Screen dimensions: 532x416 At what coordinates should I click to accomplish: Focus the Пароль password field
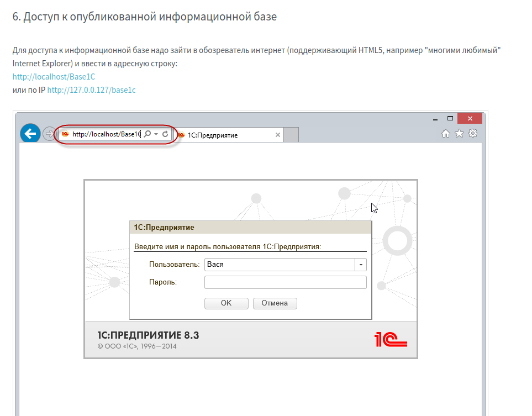[x=286, y=282]
